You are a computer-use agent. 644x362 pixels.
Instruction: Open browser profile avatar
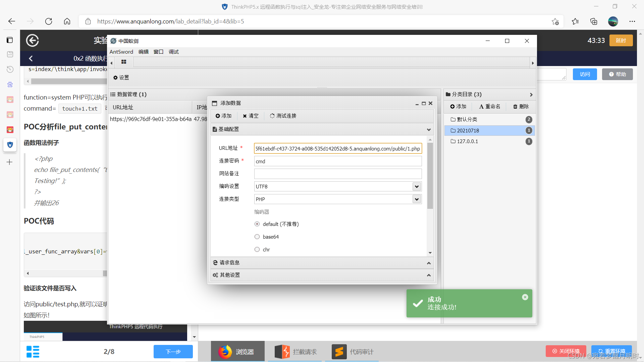(x=613, y=21)
